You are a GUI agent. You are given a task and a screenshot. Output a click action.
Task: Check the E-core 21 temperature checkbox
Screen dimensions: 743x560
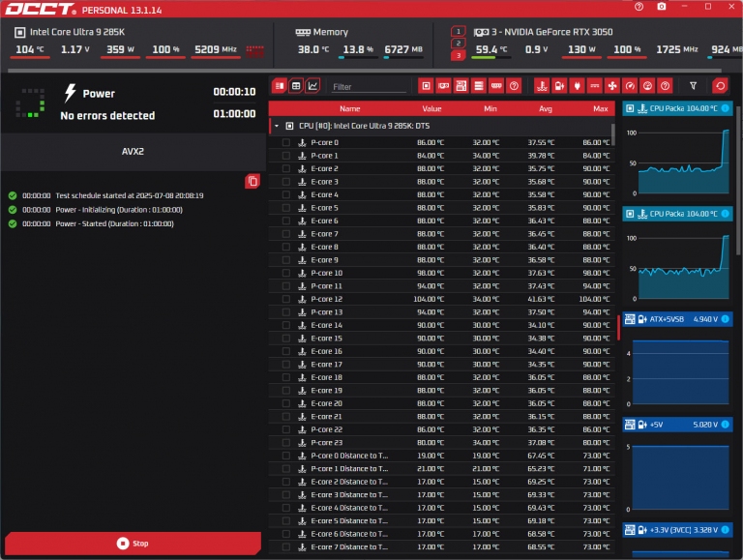pos(285,417)
